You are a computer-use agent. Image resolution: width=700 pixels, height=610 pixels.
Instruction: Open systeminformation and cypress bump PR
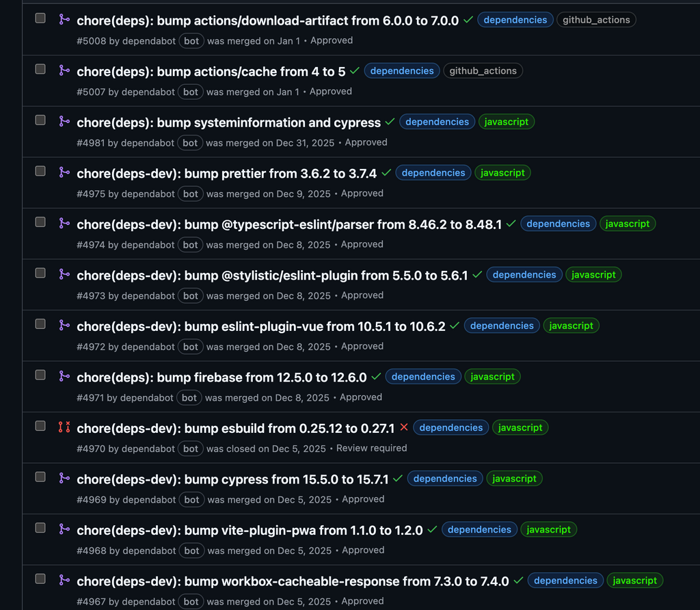[x=228, y=122]
